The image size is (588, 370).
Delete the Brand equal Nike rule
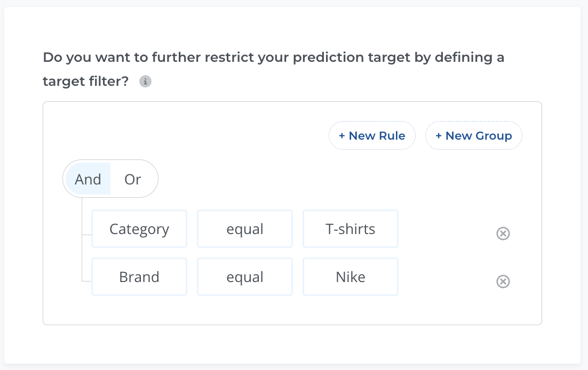(503, 281)
